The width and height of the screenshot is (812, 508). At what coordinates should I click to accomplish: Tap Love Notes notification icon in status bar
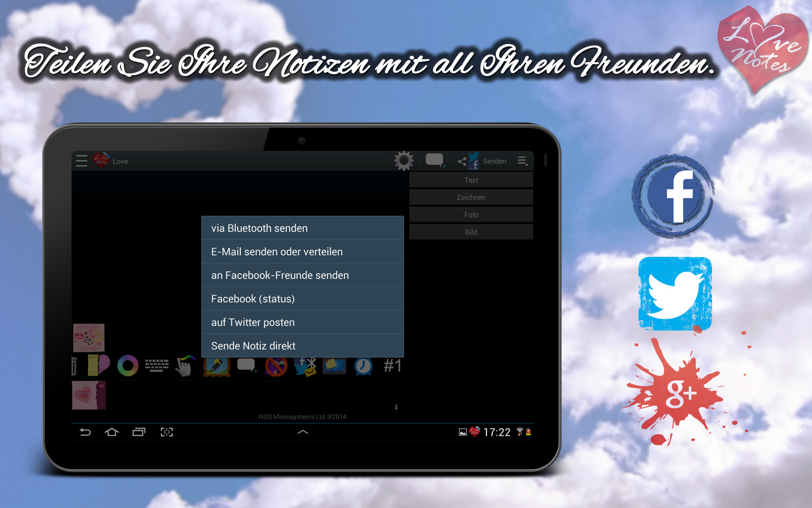[x=475, y=431]
